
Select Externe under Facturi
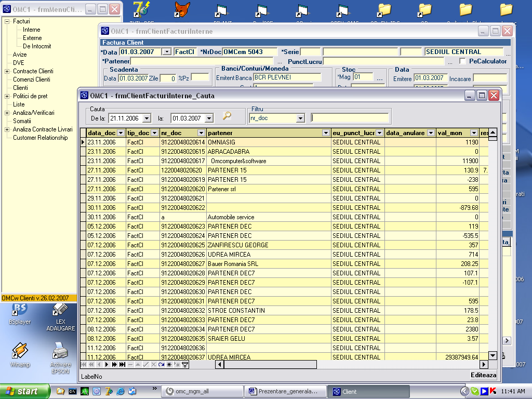tap(32, 38)
